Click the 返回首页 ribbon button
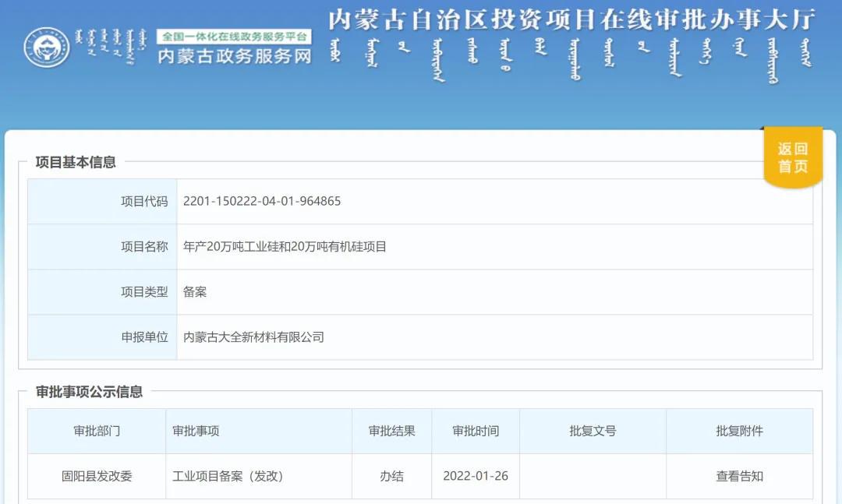The width and height of the screenshot is (842, 504). (792, 157)
